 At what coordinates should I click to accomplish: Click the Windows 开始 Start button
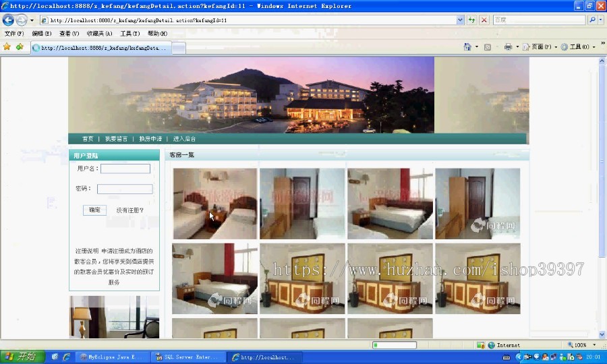click(x=22, y=357)
